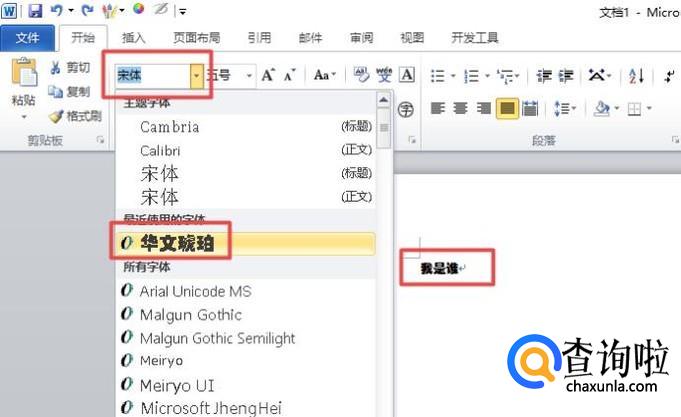Click the 我是谁 text in document

click(440, 268)
